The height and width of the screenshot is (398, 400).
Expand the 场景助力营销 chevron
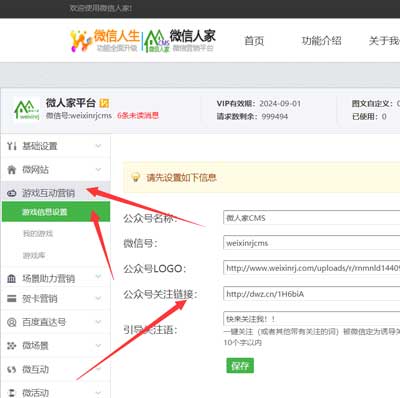tap(98, 276)
